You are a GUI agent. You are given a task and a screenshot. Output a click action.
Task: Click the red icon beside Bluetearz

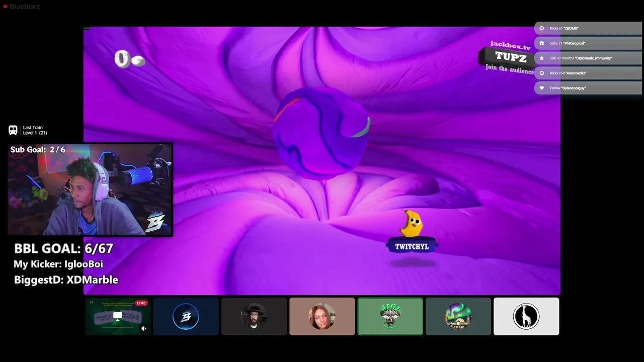[6, 7]
